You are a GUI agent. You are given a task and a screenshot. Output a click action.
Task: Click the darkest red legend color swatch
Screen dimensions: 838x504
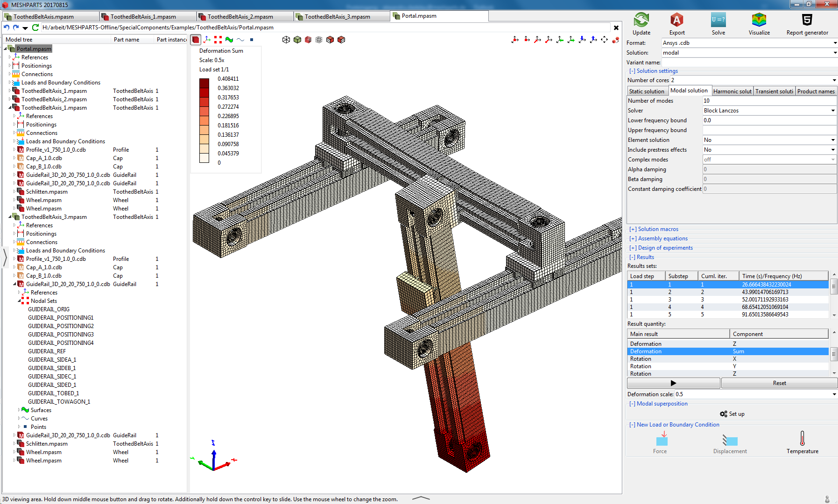204,83
